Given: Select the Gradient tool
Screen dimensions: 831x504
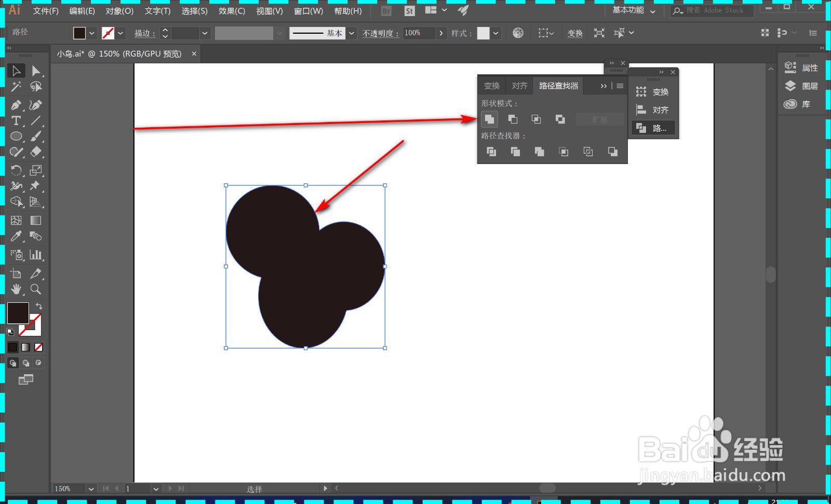Looking at the screenshot, I should pos(36,221).
